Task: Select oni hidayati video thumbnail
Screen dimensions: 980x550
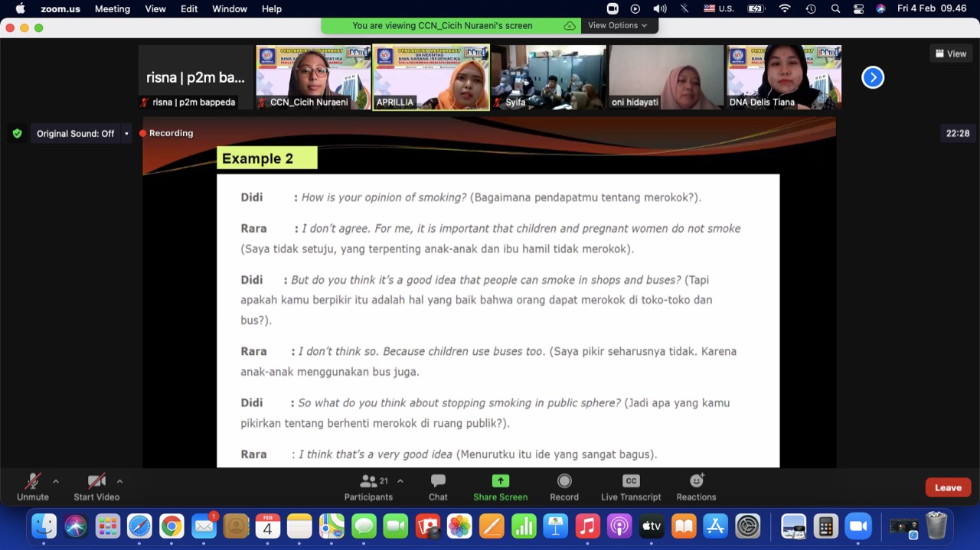Action: pyautogui.click(x=666, y=77)
